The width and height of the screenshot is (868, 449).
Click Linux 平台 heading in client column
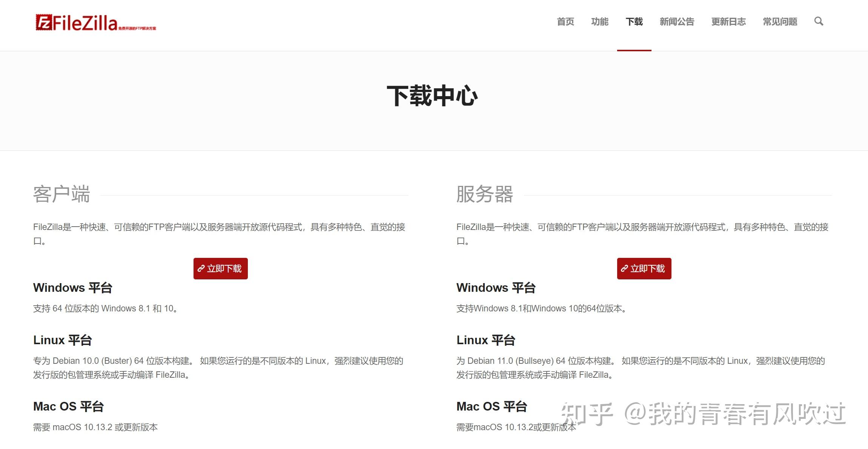coord(63,340)
